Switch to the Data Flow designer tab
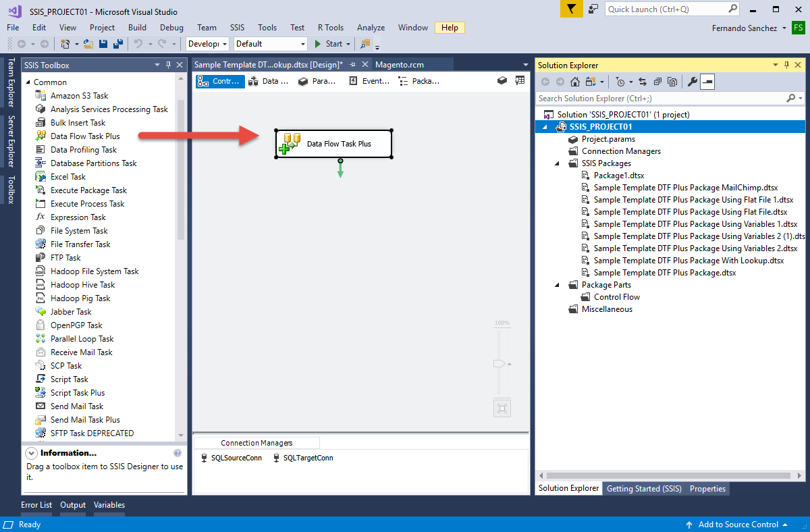Screen dimensions: 810x532 point(269,81)
